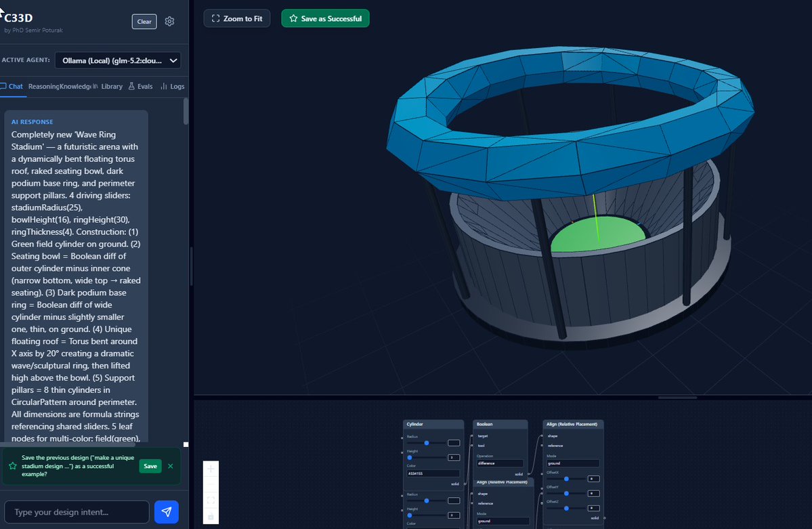This screenshot has width=812, height=529.
Task: Zoom out the node graph with the minus control
Action: (211, 484)
